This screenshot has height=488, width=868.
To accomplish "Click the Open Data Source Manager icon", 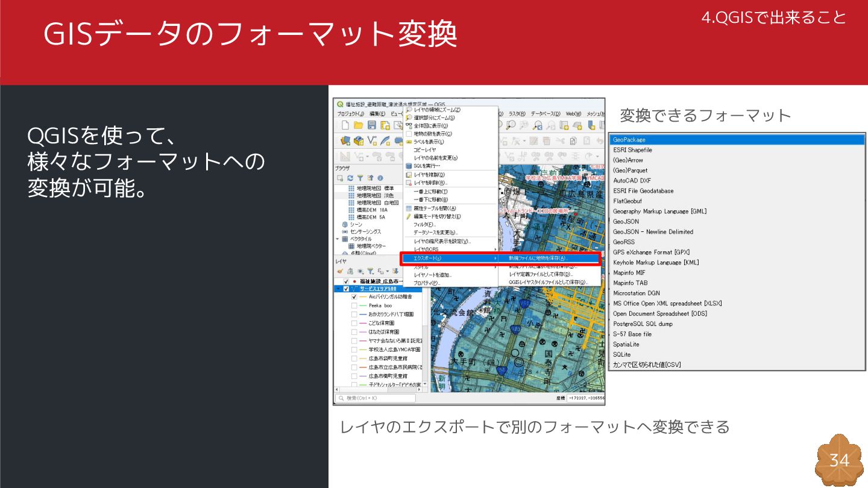I will click(x=345, y=140).
